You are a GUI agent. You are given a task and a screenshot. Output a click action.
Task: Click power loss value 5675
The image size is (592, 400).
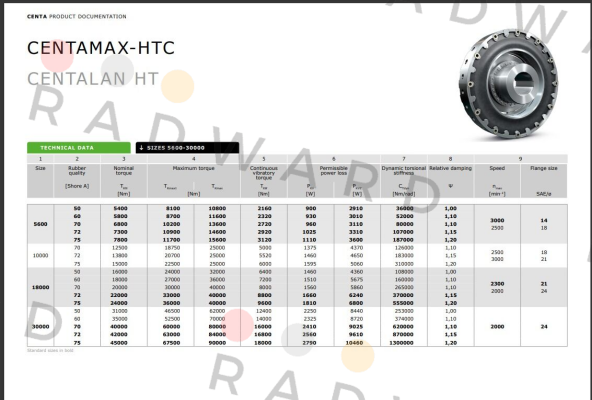coord(357,280)
